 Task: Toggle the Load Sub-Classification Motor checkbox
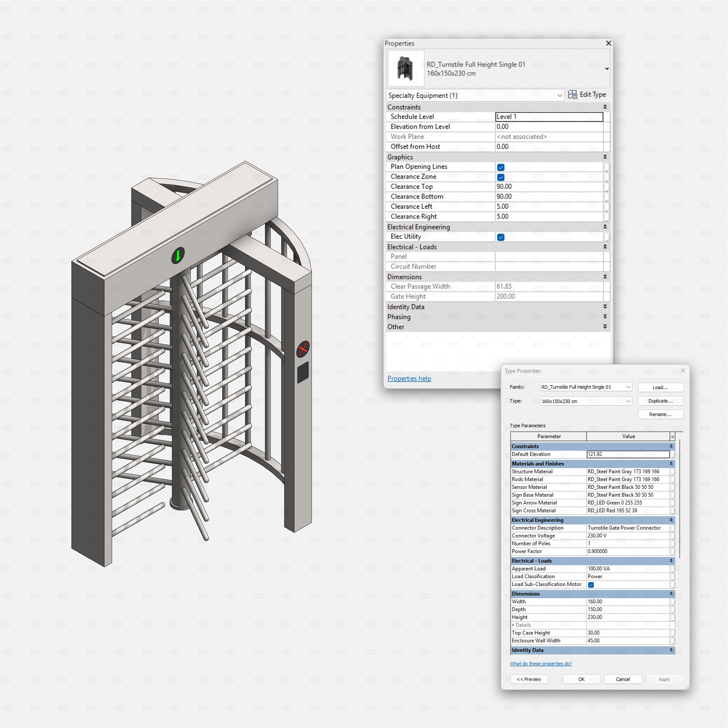tap(591, 585)
